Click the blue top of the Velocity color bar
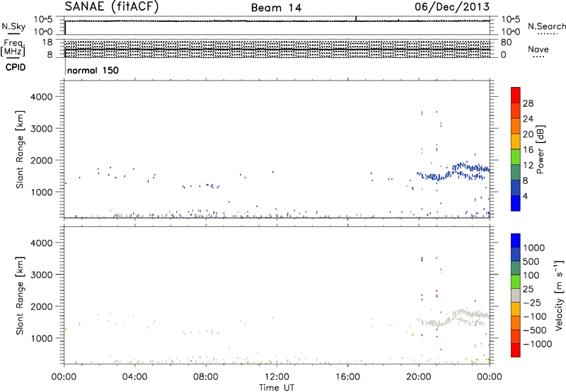This screenshot has width=566, height=392. tap(516, 240)
